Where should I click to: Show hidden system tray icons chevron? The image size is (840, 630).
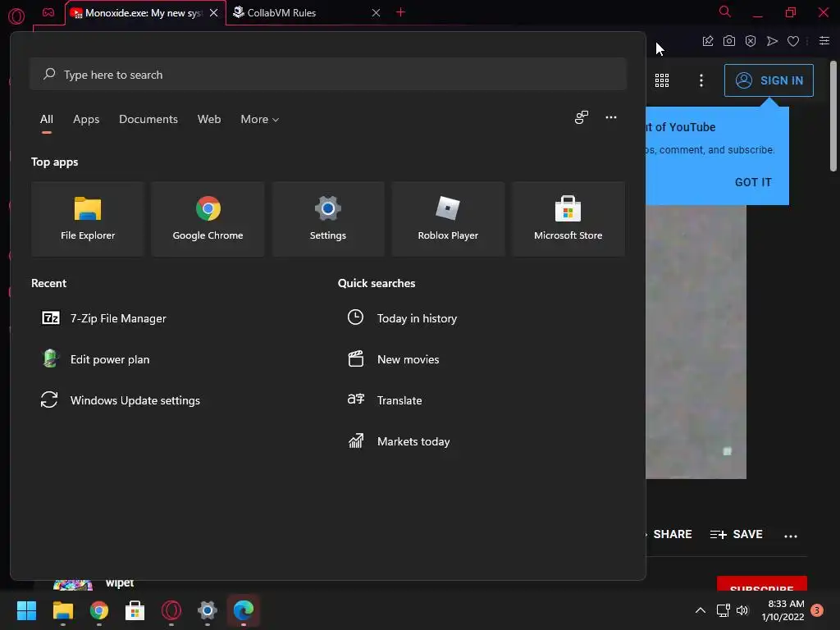(701, 610)
